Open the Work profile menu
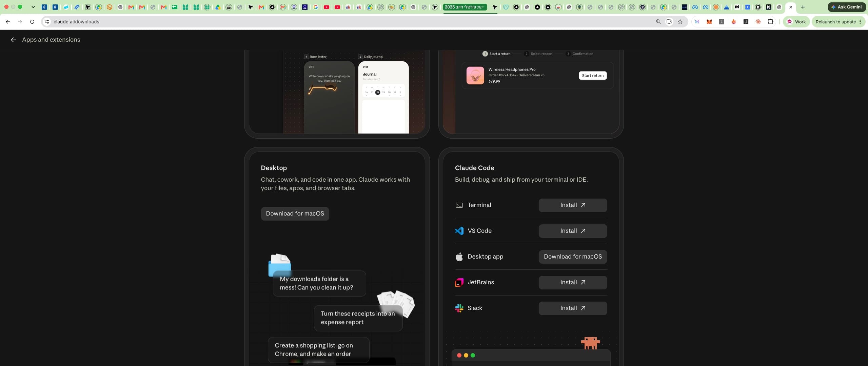This screenshot has height=366, width=868. click(796, 22)
